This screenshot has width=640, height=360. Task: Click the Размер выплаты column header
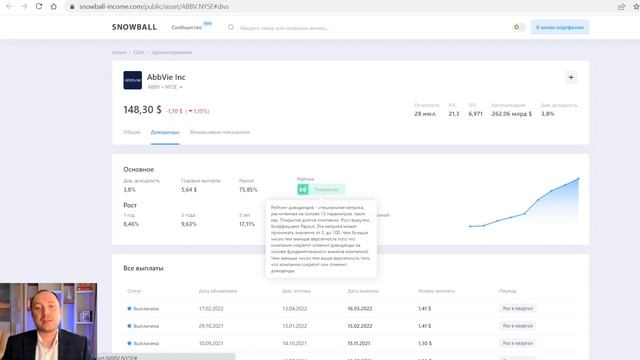tap(436, 291)
